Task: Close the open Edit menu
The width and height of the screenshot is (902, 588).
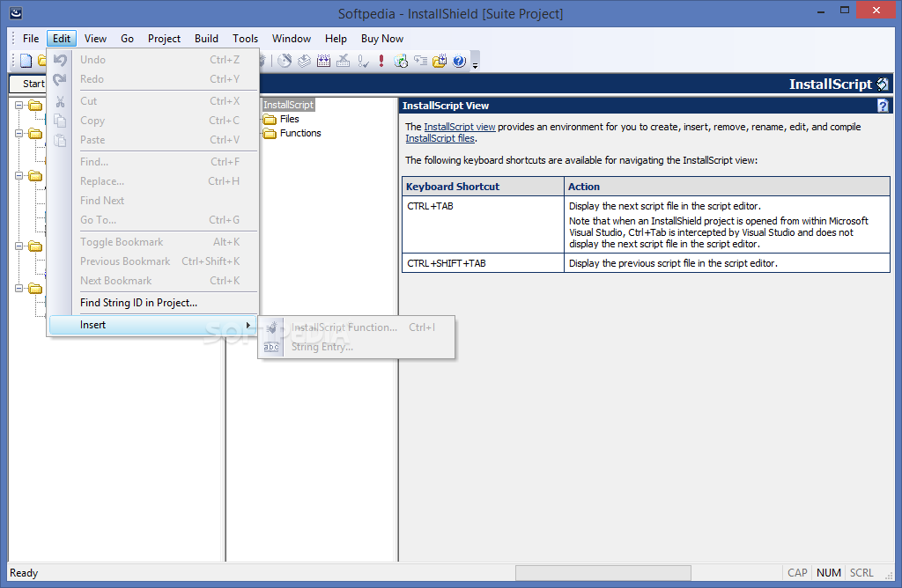Action: [62, 39]
